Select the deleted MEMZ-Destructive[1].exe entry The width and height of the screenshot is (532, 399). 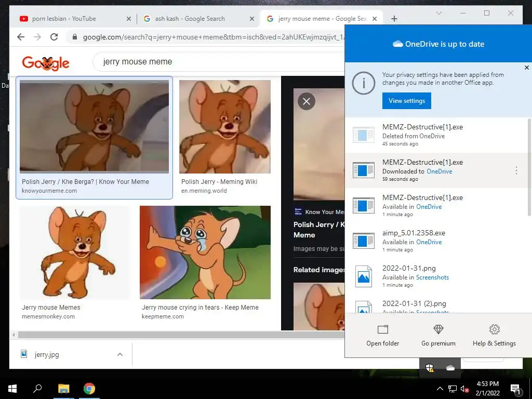click(436, 135)
